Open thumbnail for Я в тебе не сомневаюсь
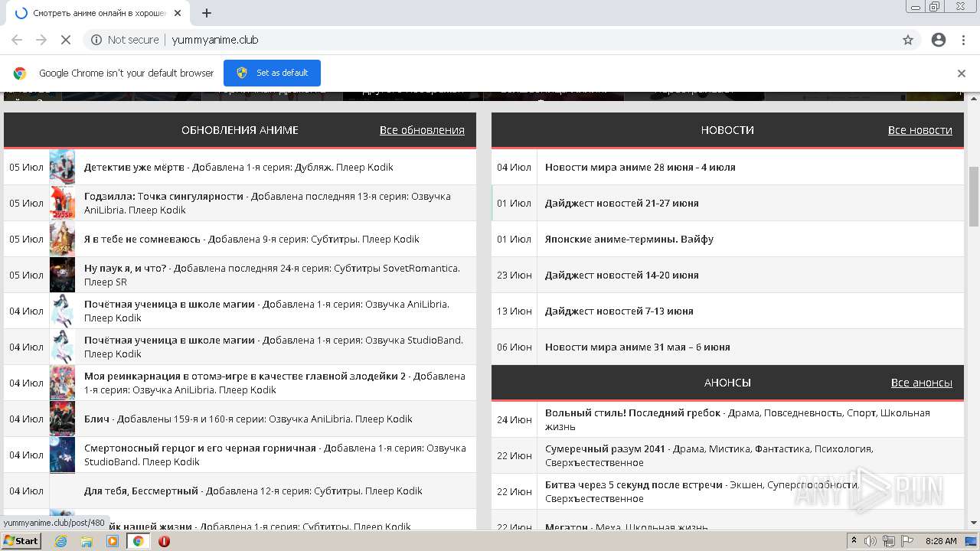This screenshot has height=551, width=980. pos(62,239)
